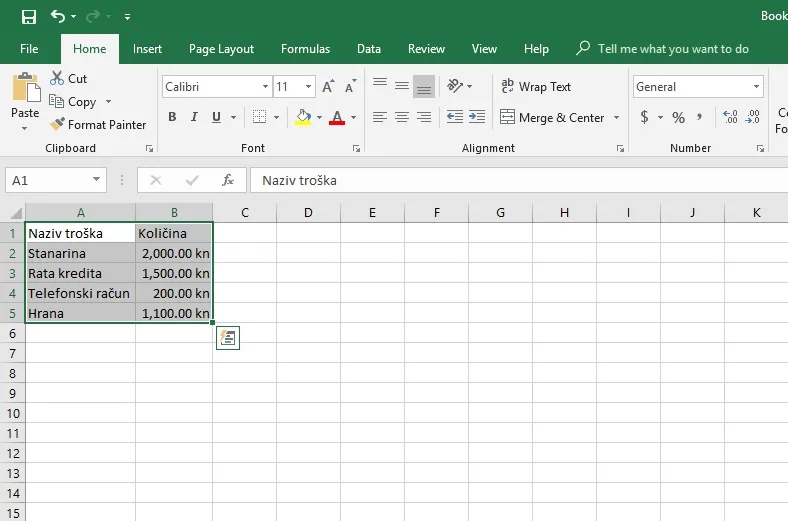788x521 pixels.
Task: Toggle Italic formatting
Action: tap(194, 117)
